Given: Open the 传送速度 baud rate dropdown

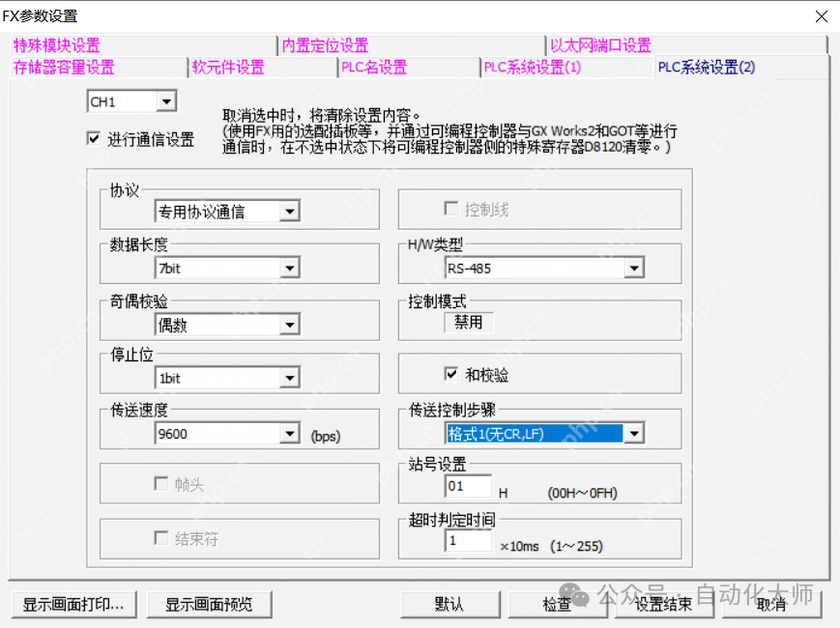Looking at the screenshot, I should pyautogui.click(x=289, y=433).
